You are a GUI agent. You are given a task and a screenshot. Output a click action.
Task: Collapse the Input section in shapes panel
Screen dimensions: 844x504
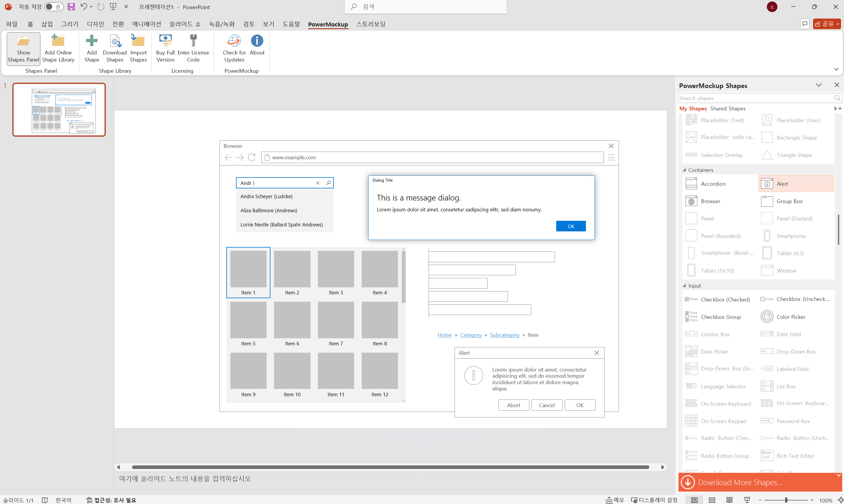684,286
